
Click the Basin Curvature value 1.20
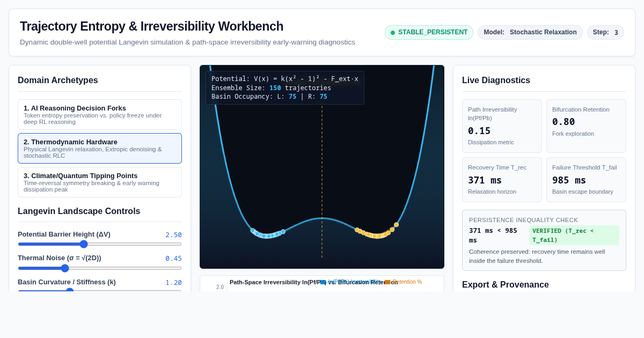click(173, 282)
